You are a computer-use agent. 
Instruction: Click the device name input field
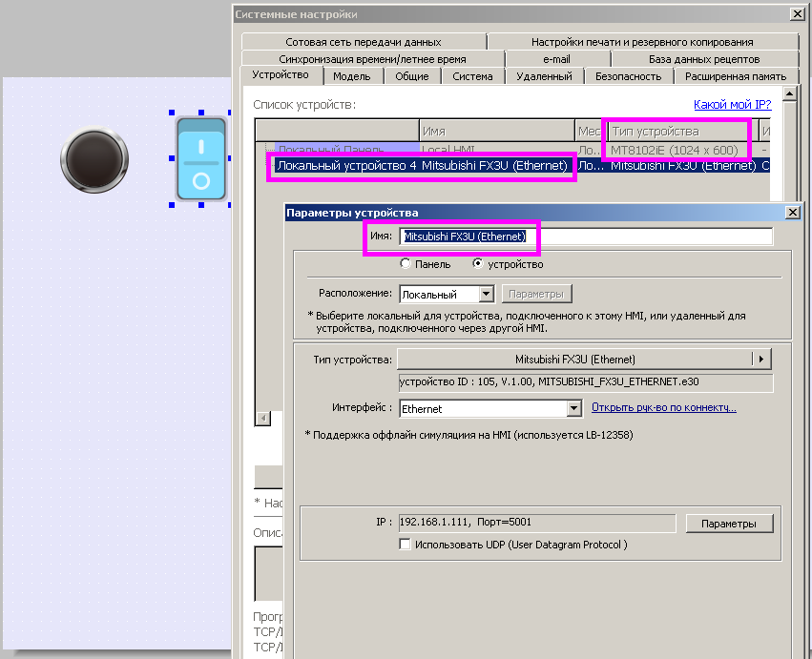pyautogui.click(x=586, y=237)
